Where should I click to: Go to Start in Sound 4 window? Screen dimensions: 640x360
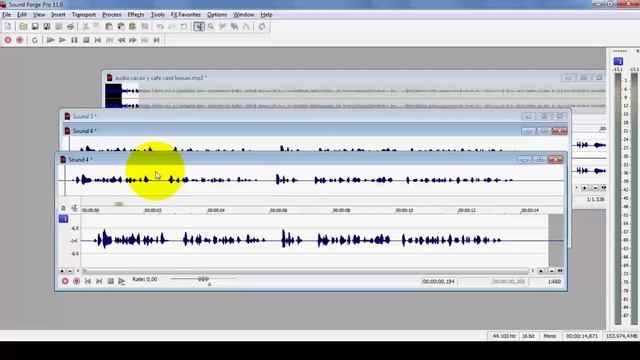point(88,281)
